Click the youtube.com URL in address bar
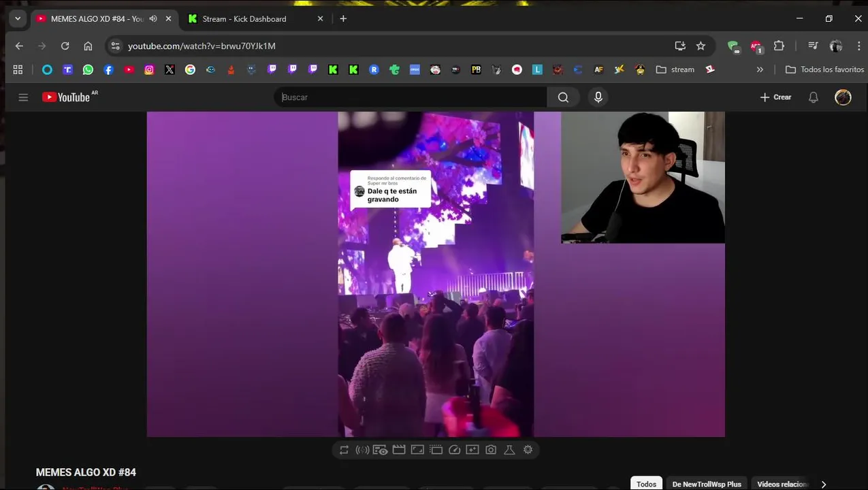 (202, 46)
